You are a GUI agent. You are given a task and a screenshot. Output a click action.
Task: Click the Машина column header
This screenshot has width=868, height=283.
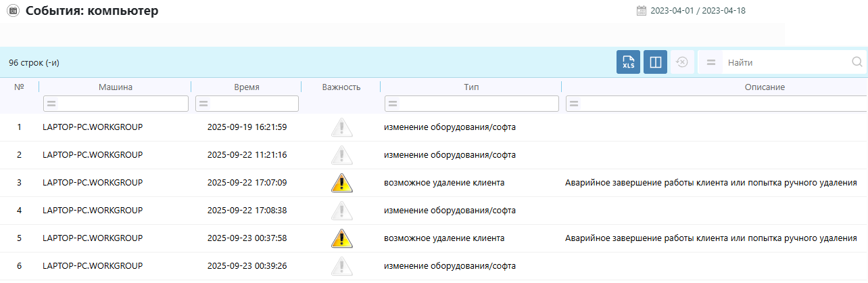(115, 87)
